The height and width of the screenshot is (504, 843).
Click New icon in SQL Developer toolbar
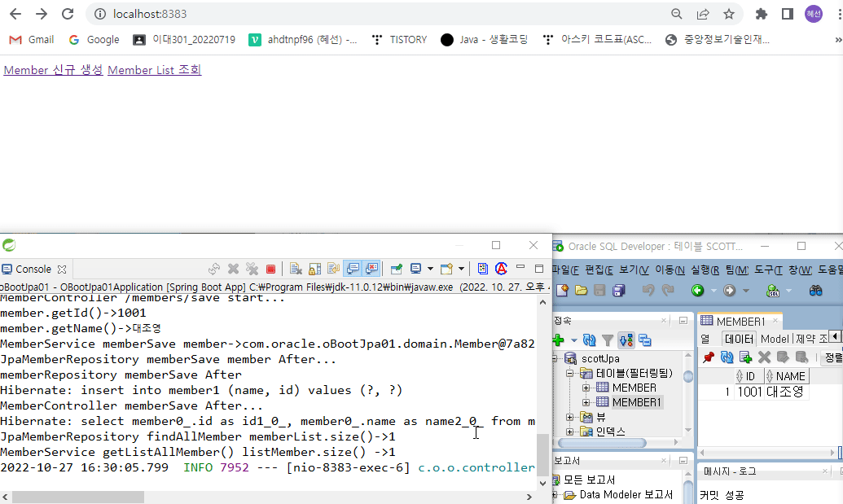(x=562, y=291)
